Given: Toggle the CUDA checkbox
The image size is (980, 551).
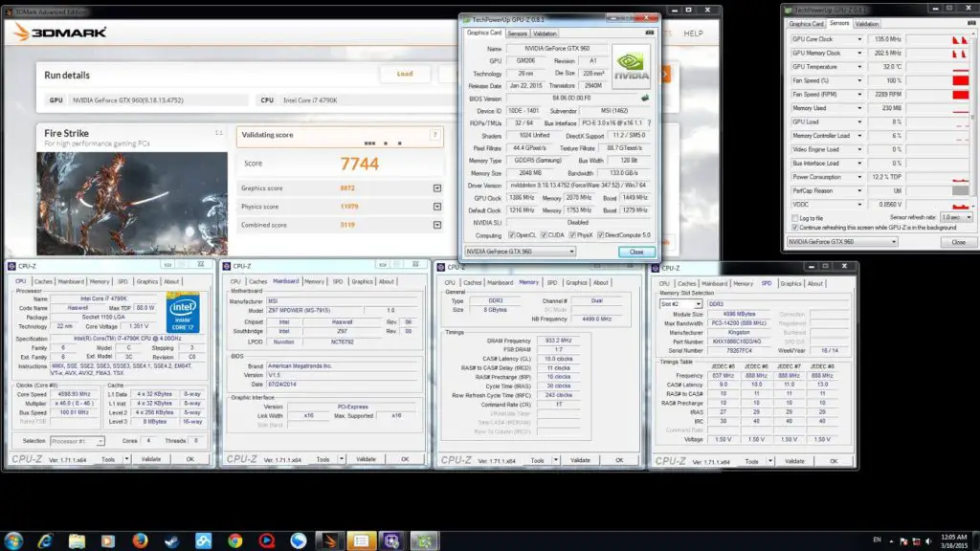Looking at the screenshot, I should (x=544, y=235).
